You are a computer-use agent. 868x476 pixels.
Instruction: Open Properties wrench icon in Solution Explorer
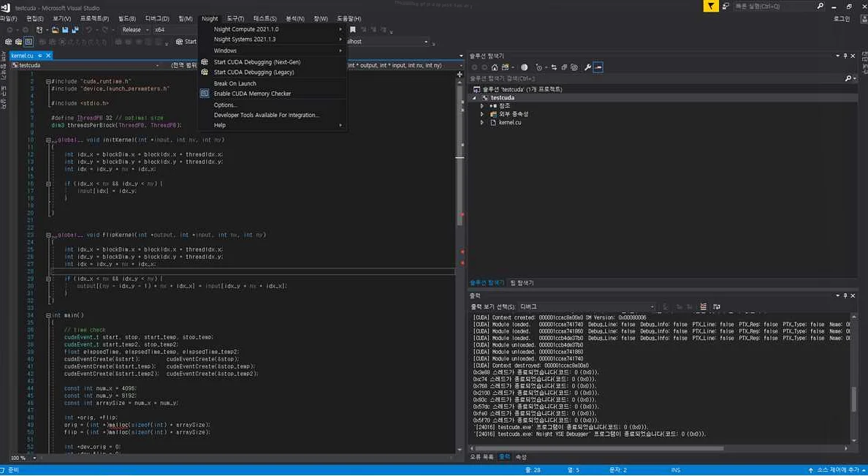587,67
